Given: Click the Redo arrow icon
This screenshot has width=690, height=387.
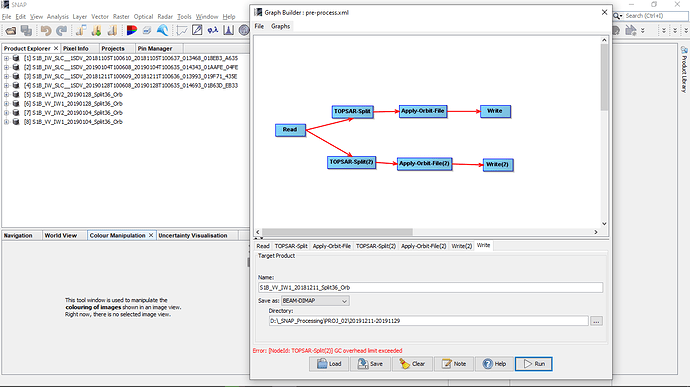Looking at the screenshot, I should click(x=61, y=30).
